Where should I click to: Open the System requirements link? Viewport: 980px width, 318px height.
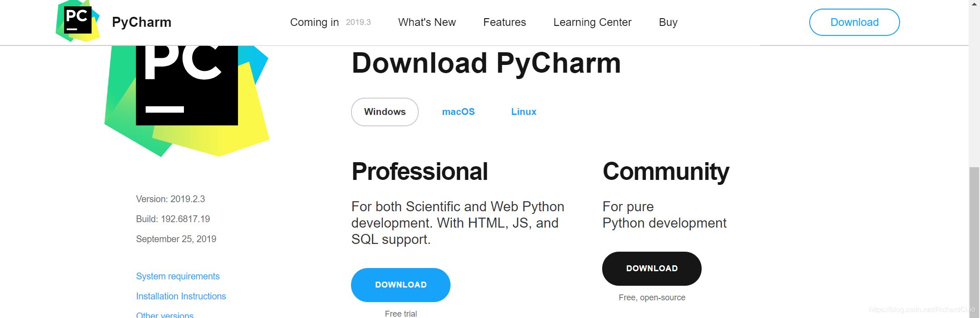(178, 276)
